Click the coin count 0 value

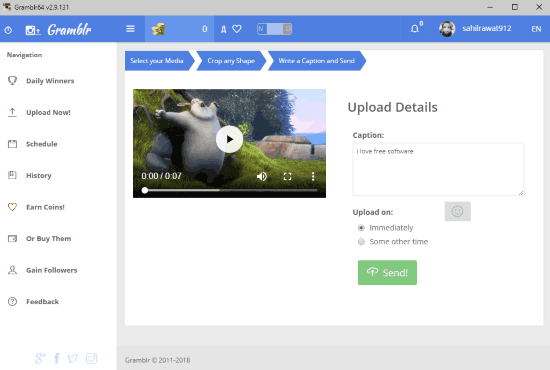[x=205, y=29]
